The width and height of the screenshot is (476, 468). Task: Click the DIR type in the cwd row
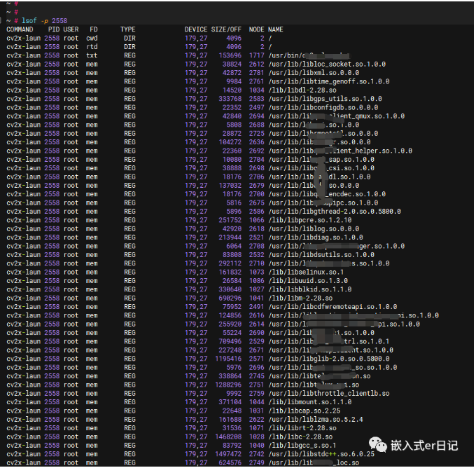click(129, 39)
